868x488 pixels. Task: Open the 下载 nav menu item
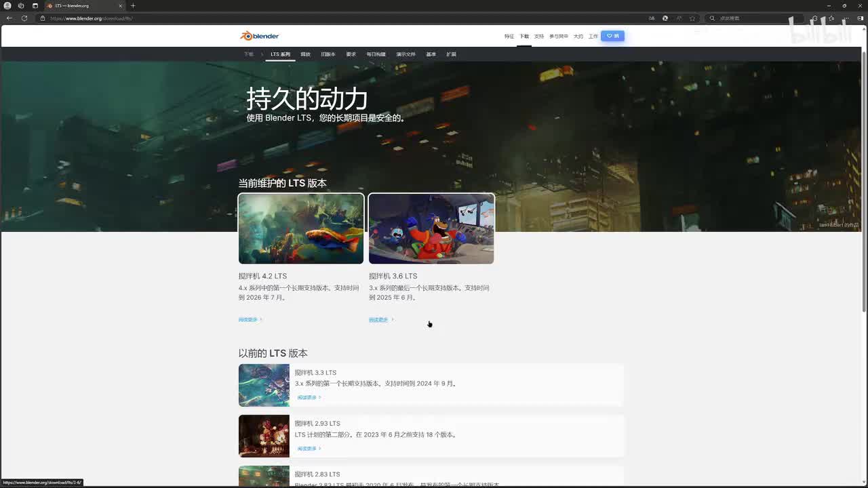click(x=524, y=37)
